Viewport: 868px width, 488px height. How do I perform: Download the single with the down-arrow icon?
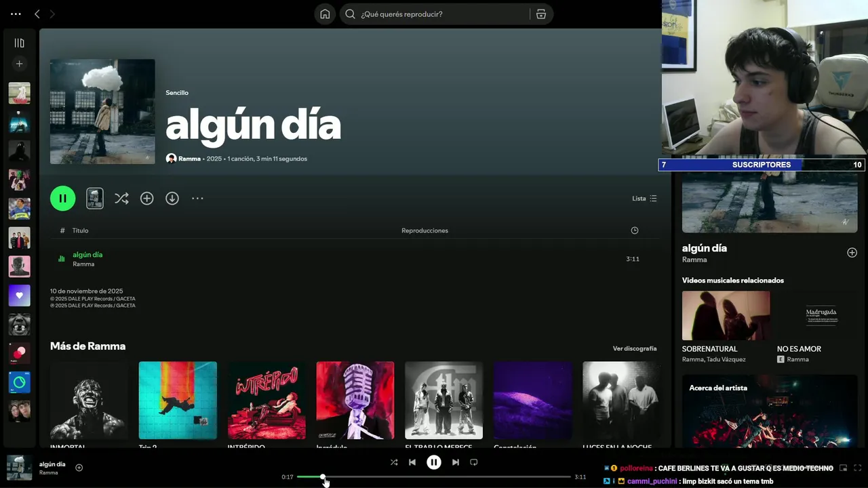[172, 199]
